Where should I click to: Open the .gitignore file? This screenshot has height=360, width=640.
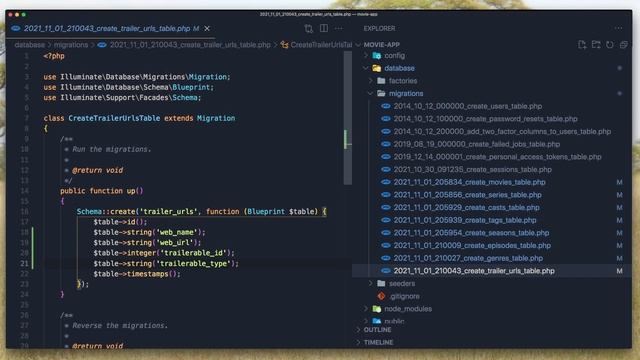click(x=404, y=296)
